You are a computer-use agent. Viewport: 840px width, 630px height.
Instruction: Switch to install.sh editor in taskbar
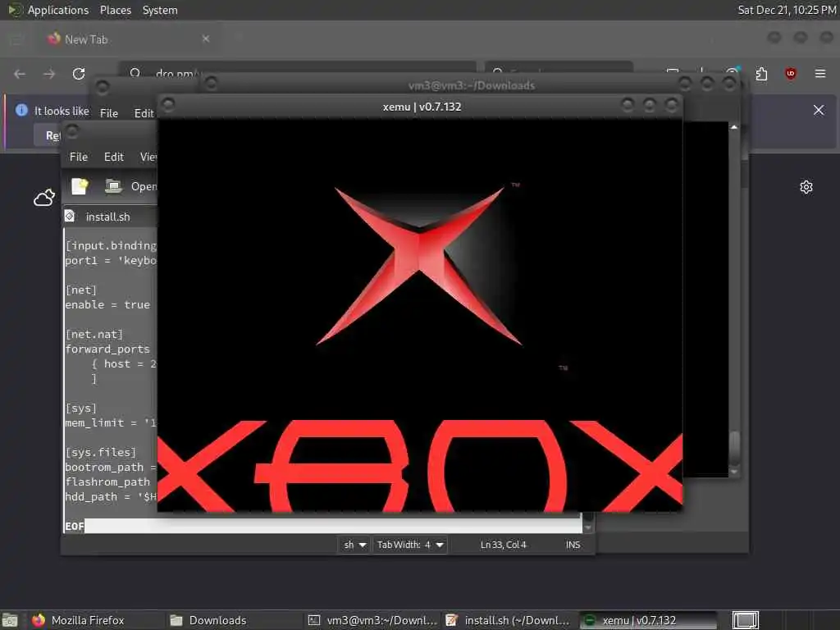509,620
